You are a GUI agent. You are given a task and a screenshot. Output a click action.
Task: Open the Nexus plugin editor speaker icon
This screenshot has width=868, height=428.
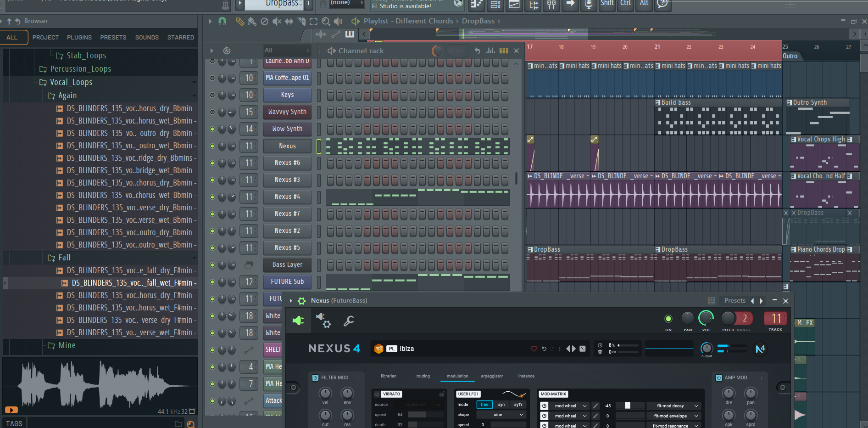pos(298,321)
